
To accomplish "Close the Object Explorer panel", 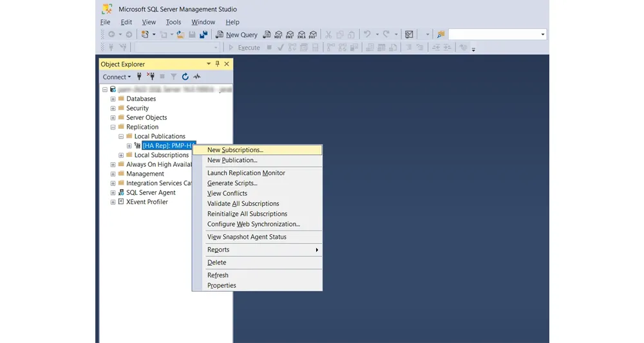I will pyautogui.click(x=227, y=64).
